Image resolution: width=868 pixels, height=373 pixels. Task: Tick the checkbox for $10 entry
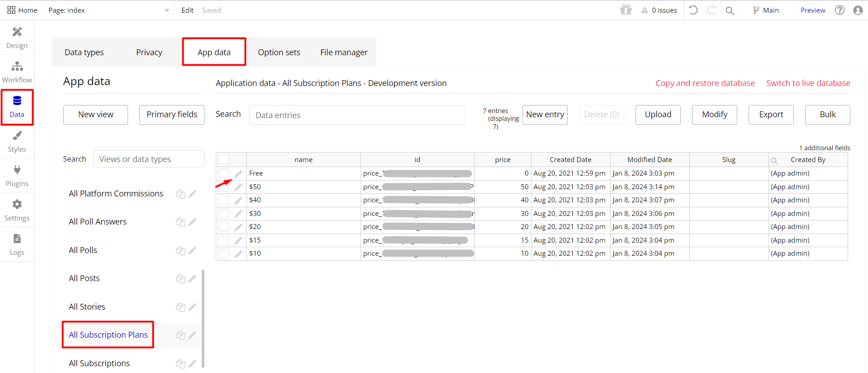click(x=223, y=253)
